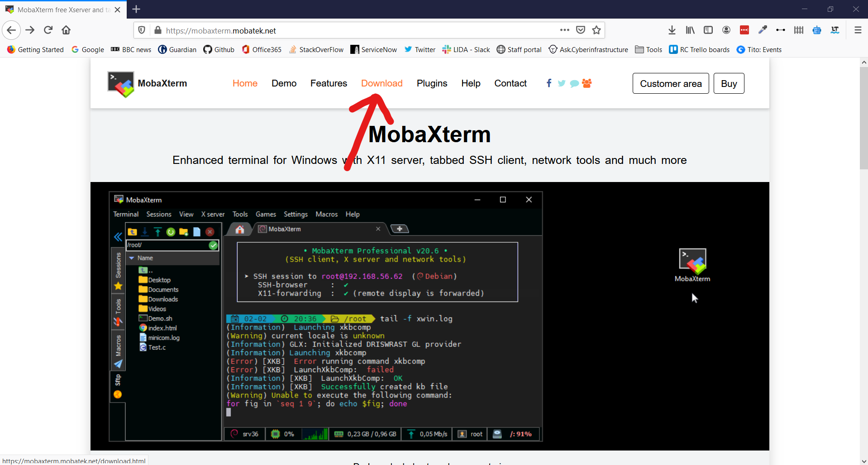The width and height of the screenshot is (868, 465).
Task: Go to the browser Home page
Action: pyautogui.click(x=66, y=30)
